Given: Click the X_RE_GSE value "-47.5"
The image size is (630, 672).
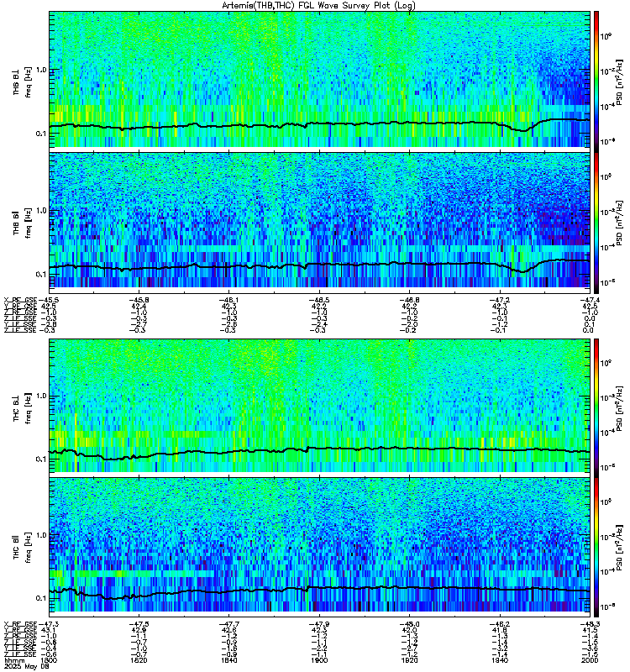Looking at the screenshot, I should pos(139,624).
